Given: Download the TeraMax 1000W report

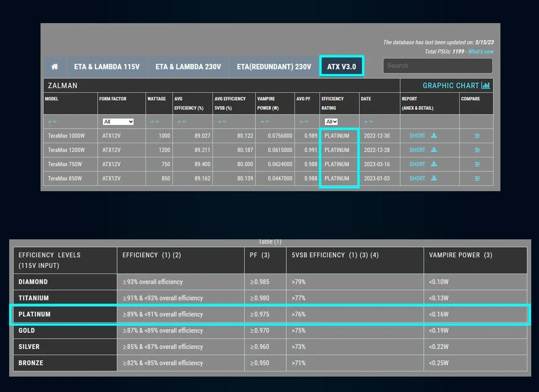Looking at the screenshot, I should pyautogui.click(x=434, y=136).
